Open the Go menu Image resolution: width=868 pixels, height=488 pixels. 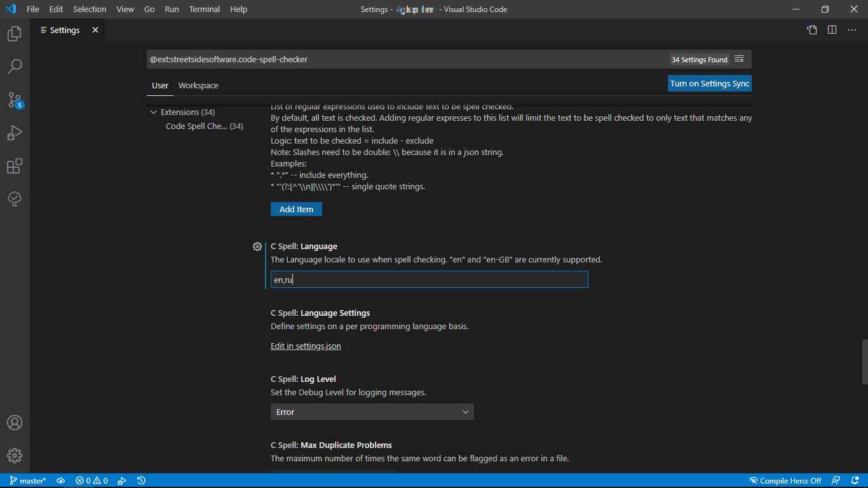pos(149,9)
